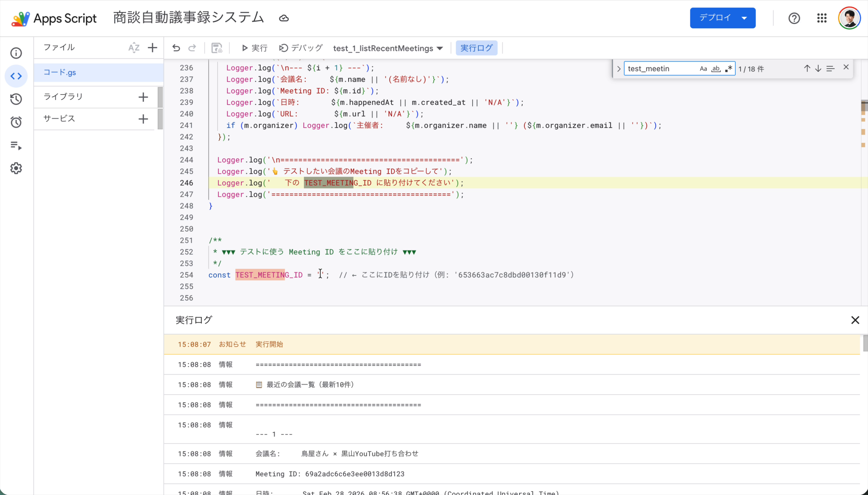
Task: Open the Project History icon in sidebar
Action: click(x=16, y=99)
